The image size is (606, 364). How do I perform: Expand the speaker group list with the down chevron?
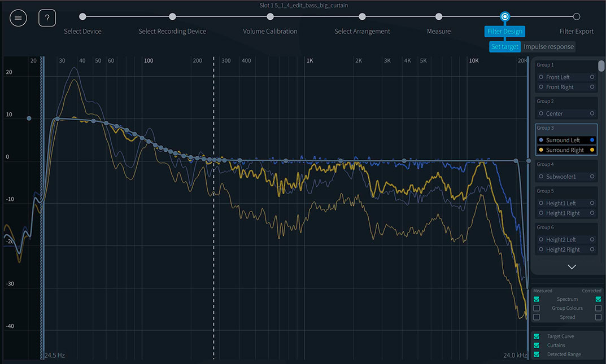[572, 267]
